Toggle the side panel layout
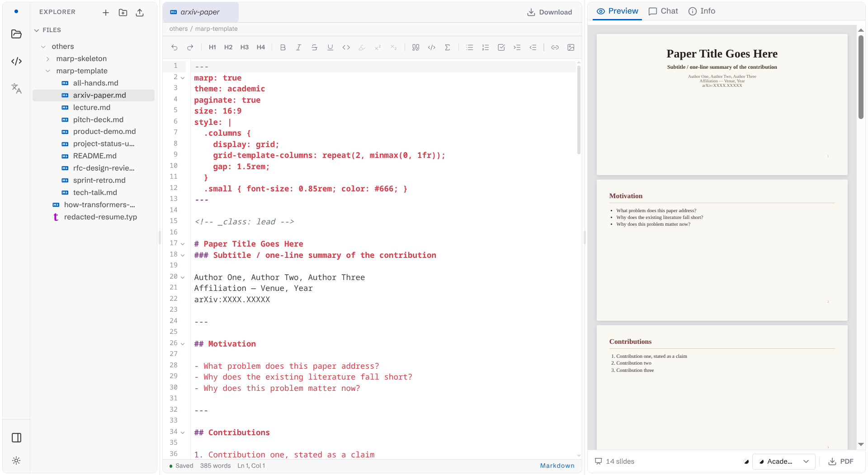The height and width of the screenshot is (475, 868). [16, 437]
